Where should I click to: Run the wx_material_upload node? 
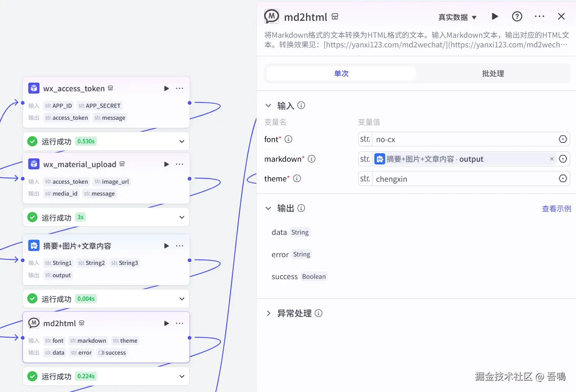coord(167,164)
